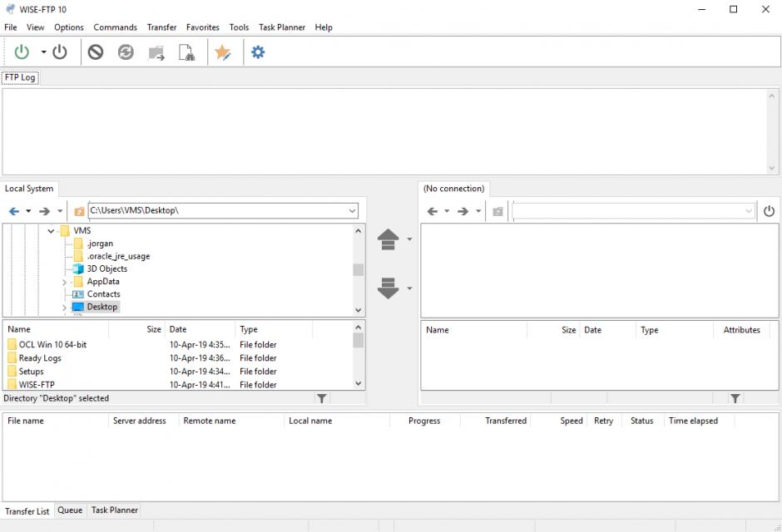Switch to the bottom Task Planner tab

[x=114, y=510]
